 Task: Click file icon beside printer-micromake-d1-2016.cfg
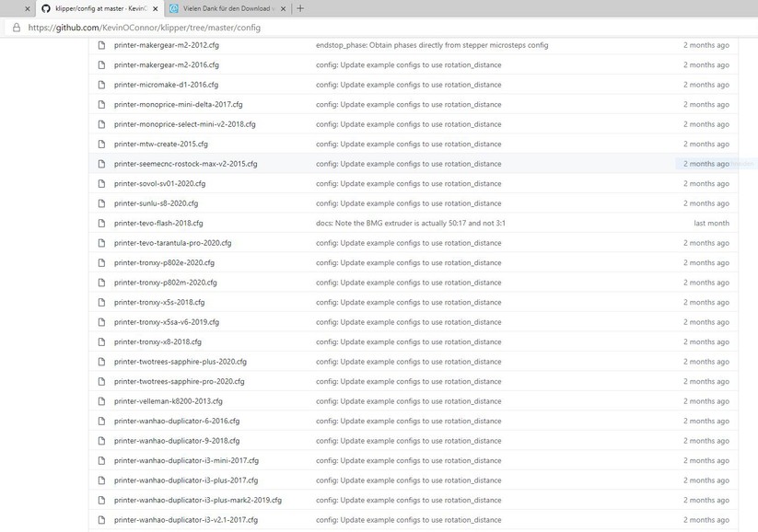pos(102,85)
